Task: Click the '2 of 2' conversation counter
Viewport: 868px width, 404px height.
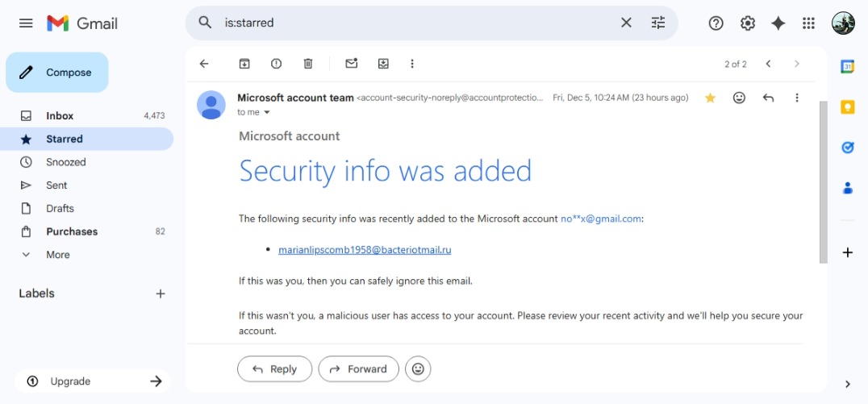Action: 736,65
